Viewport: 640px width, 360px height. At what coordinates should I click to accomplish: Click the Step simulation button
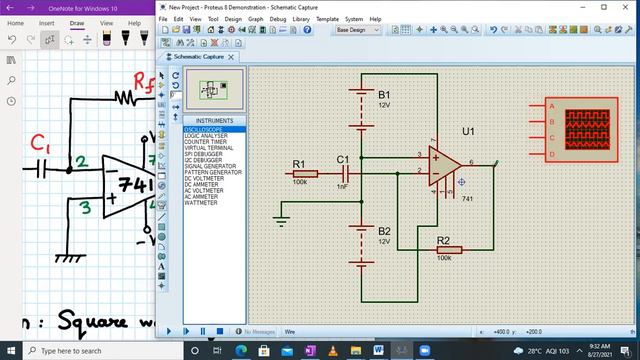coord(186,331)
